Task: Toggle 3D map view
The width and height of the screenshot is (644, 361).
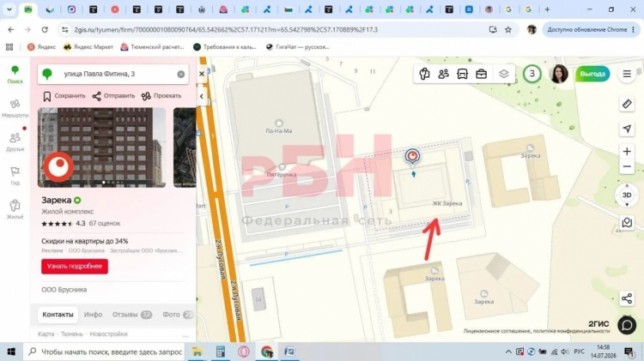Action: (627, 196)
